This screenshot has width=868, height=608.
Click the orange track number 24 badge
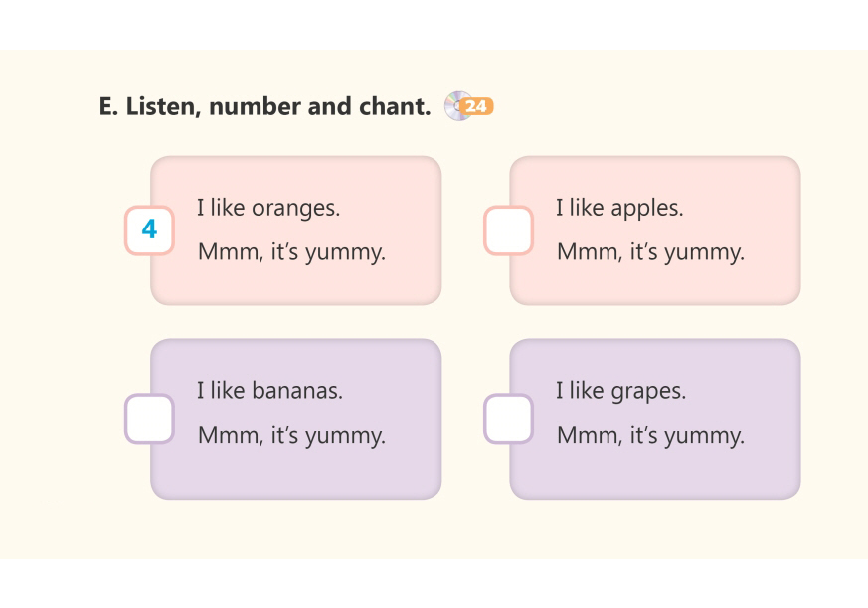(x=479, y=106)
